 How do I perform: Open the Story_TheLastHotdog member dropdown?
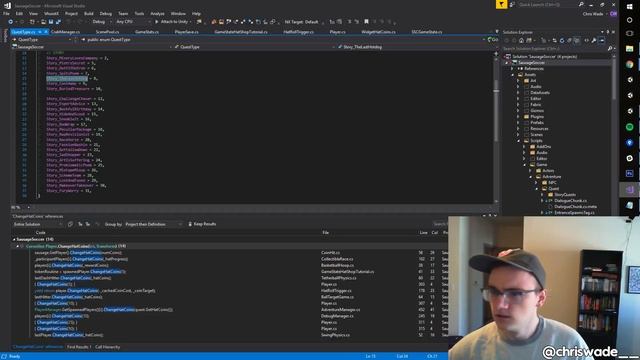pos(416,47)
